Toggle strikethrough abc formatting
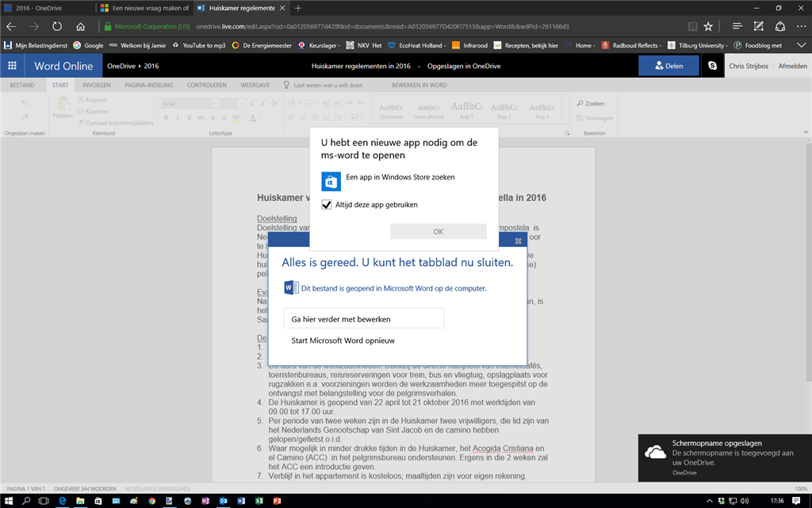 201,117
